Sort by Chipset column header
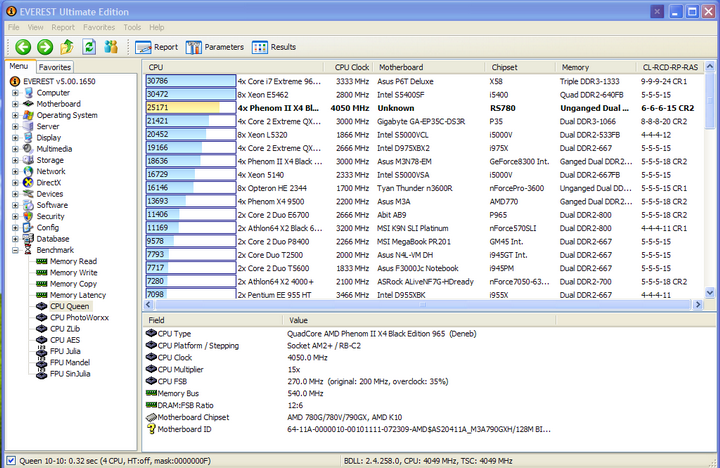Screen dimensions: 720x468 [520, 67]
